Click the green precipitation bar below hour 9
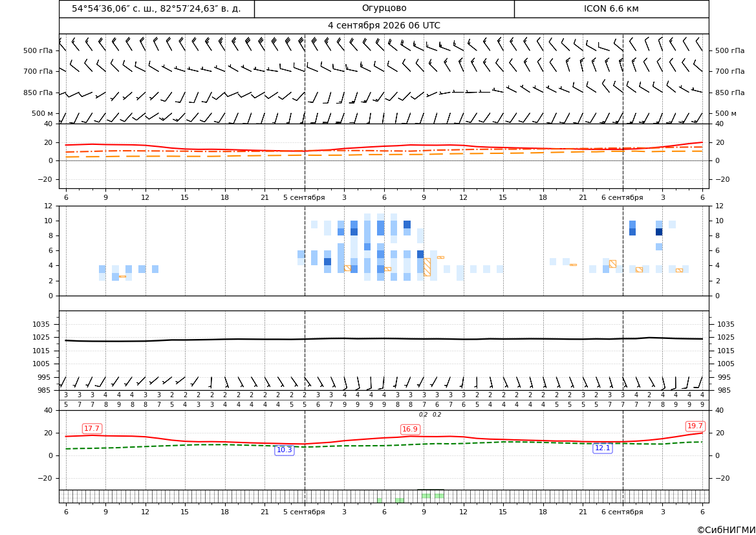 (426, 496)
